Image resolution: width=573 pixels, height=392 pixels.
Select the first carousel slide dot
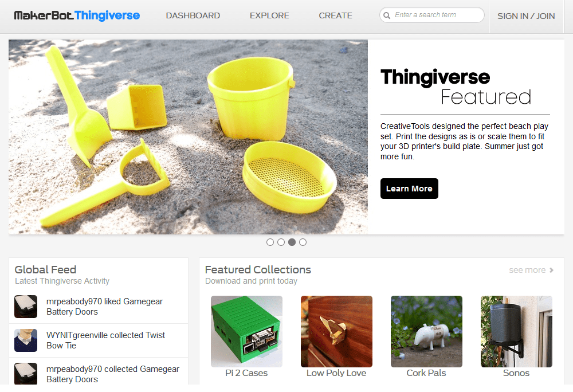coord(270,242)
